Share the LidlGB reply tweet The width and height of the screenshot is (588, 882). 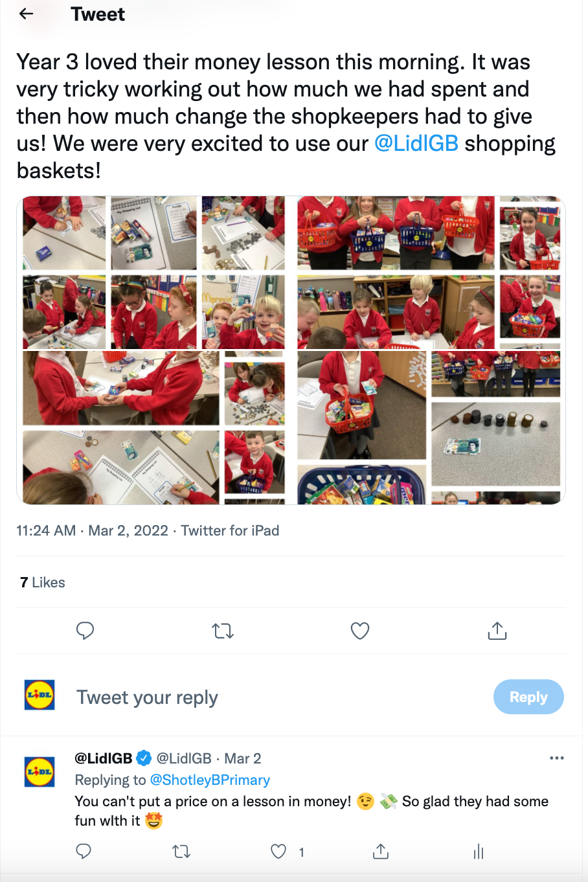pyautogui.click(x=381, y=852)
